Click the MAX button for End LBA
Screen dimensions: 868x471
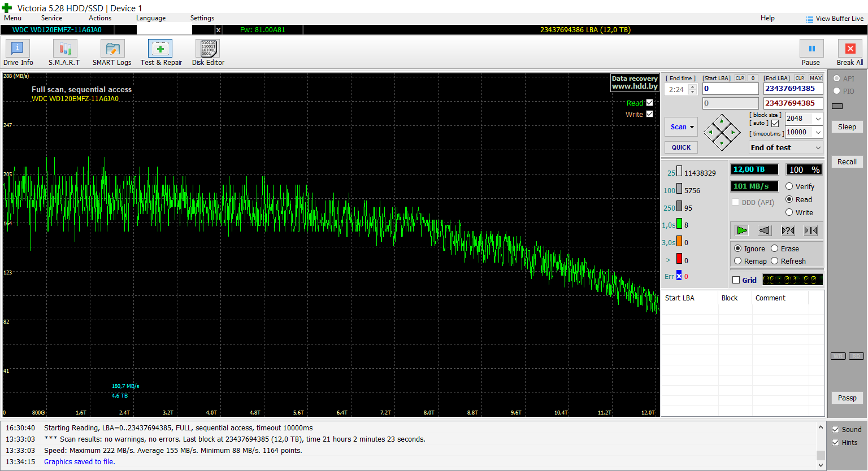pyautogui.click(x=815, y=78)
